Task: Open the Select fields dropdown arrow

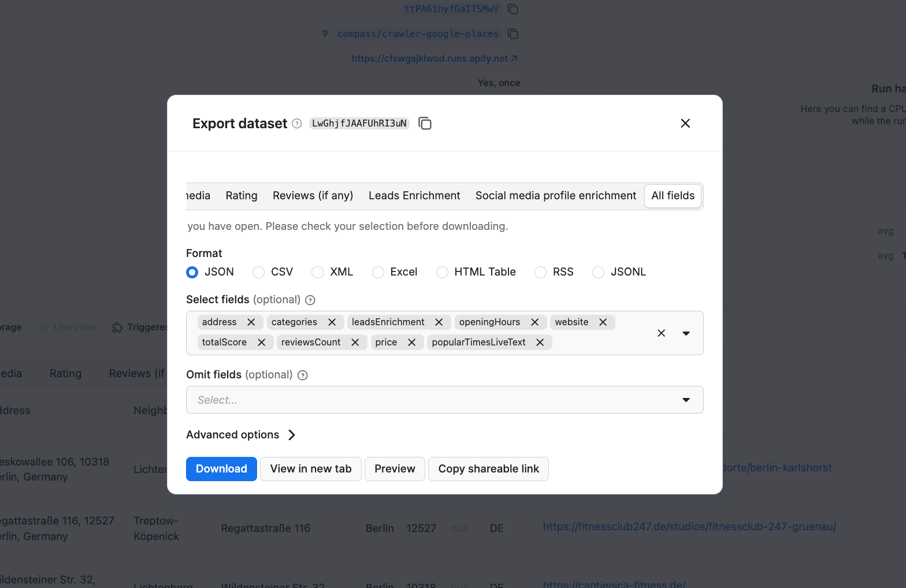Action: 686,333
